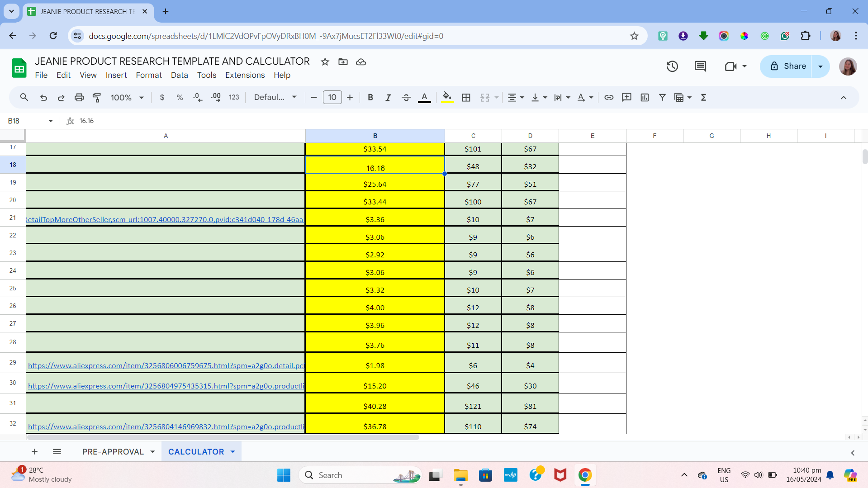Format as currency
The image size is (868, 488).
pyautogui.click(x=162, y=97)
